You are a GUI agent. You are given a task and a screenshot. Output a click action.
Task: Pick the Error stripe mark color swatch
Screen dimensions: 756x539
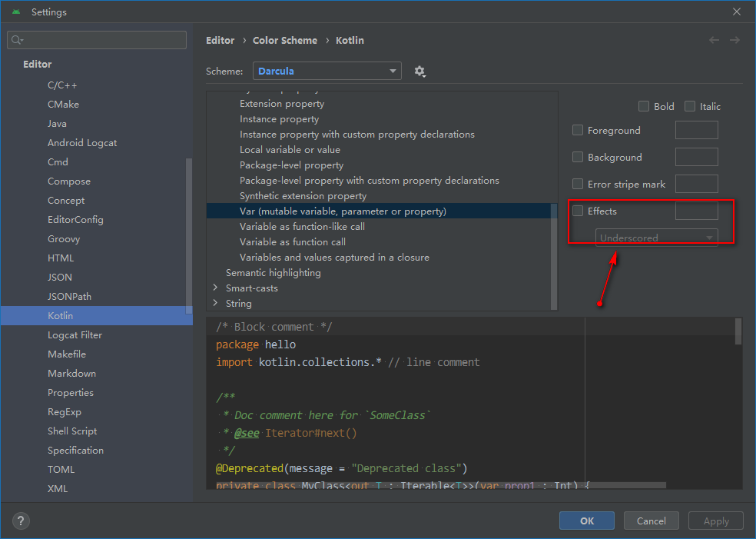tap(696, 184)
